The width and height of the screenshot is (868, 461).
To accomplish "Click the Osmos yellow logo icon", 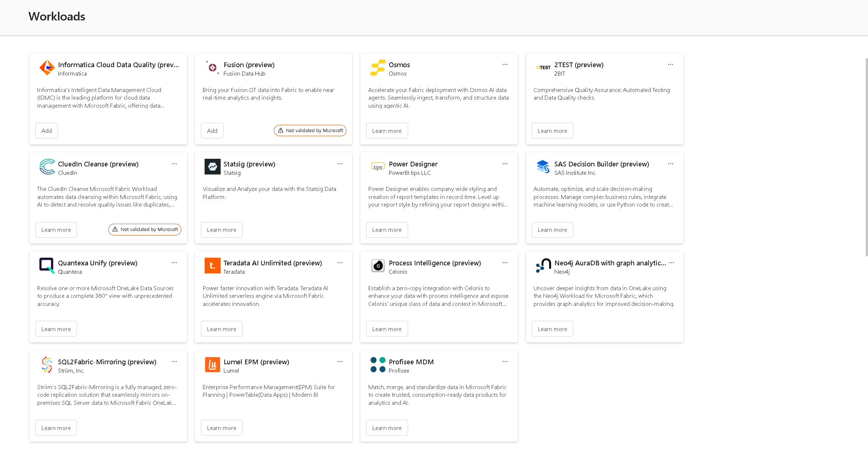I will (377, 68).
